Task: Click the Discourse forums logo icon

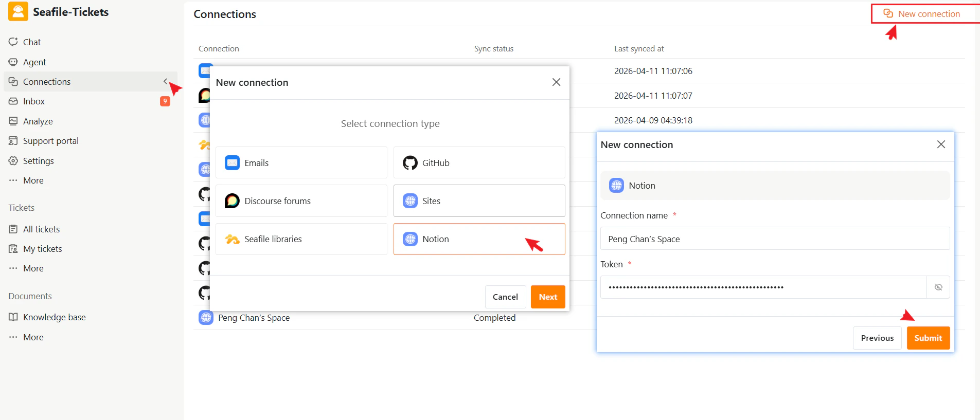Action: tap(232, 200)
